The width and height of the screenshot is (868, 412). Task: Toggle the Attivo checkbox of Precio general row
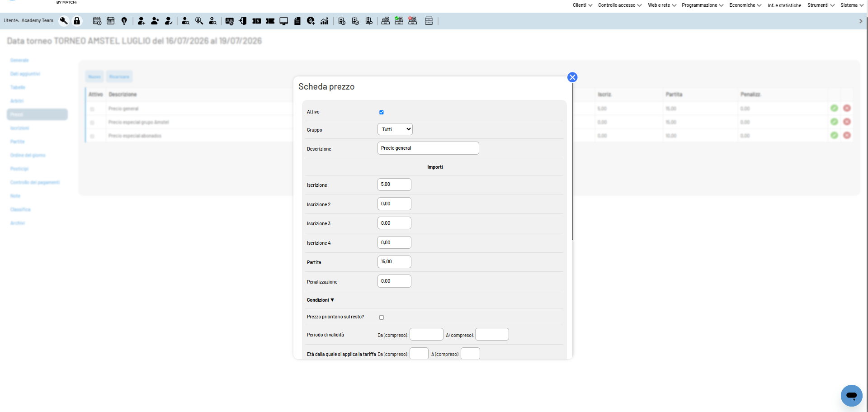[92, 109]
